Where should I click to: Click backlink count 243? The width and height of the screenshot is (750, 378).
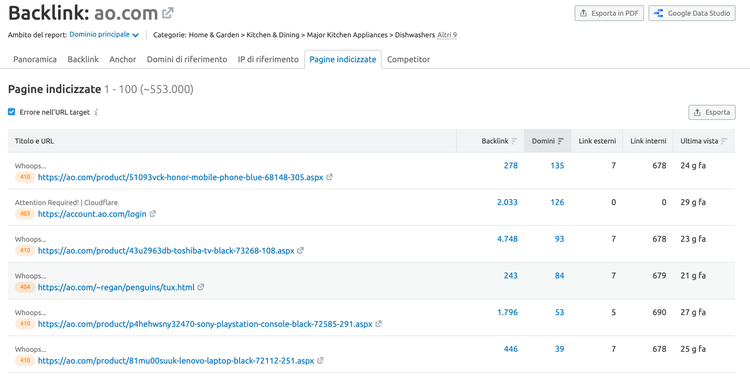tap(510, 276)
